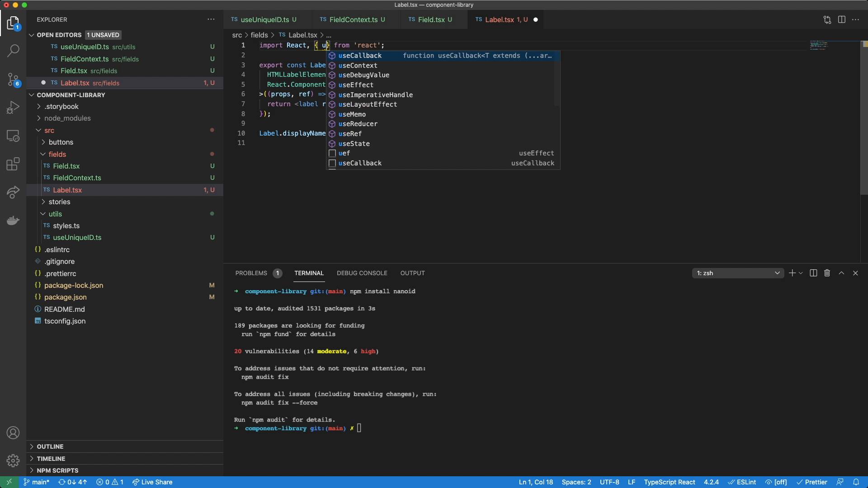Toggle TypeScript React language mode indicator
868x488 pixels.
click(x=669, y=482)
